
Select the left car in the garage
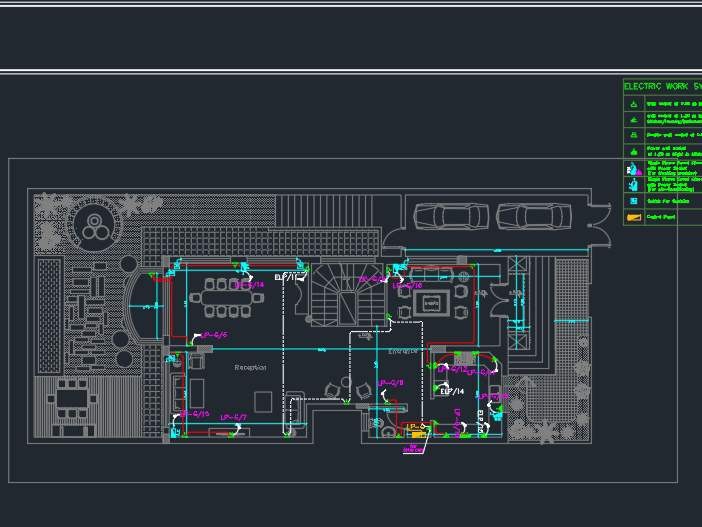(x=451, y=216)
